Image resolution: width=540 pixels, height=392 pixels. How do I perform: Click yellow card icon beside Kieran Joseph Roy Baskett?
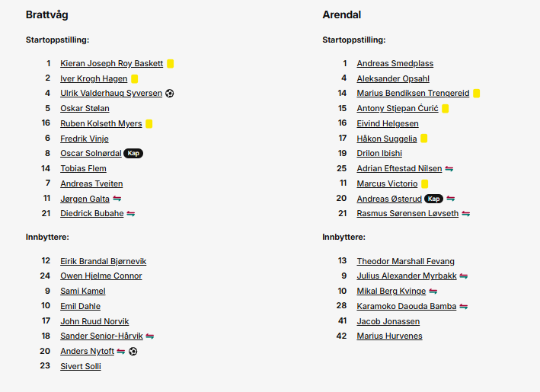tap(171, 64)
